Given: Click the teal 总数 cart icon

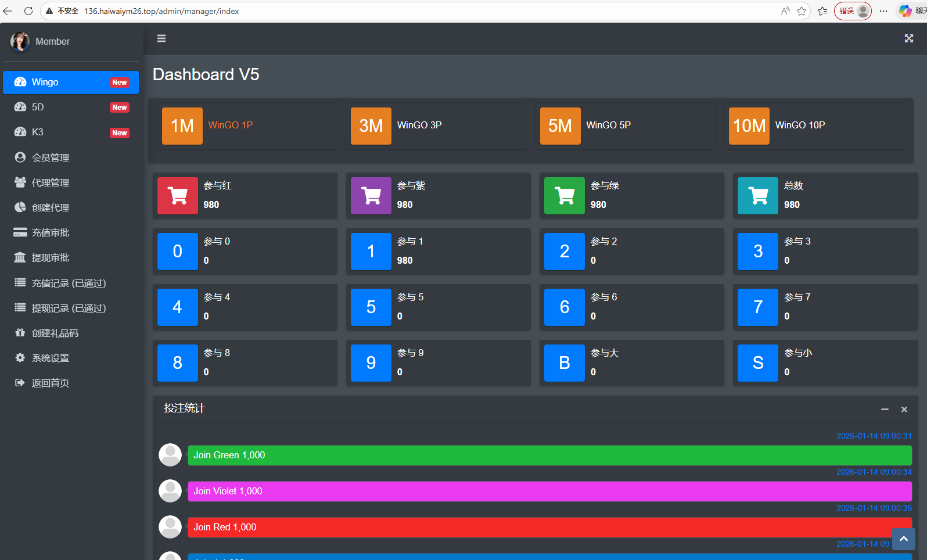Looking at the screenshot, I should 758,196.
